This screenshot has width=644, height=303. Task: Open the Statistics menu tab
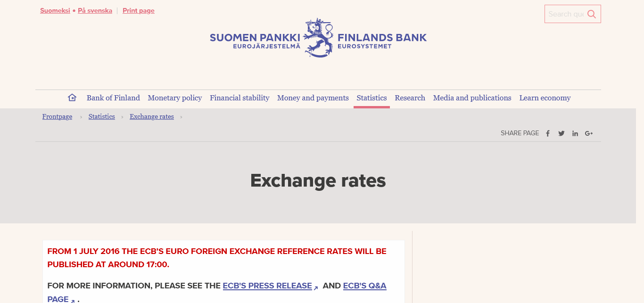coord(372,98)
